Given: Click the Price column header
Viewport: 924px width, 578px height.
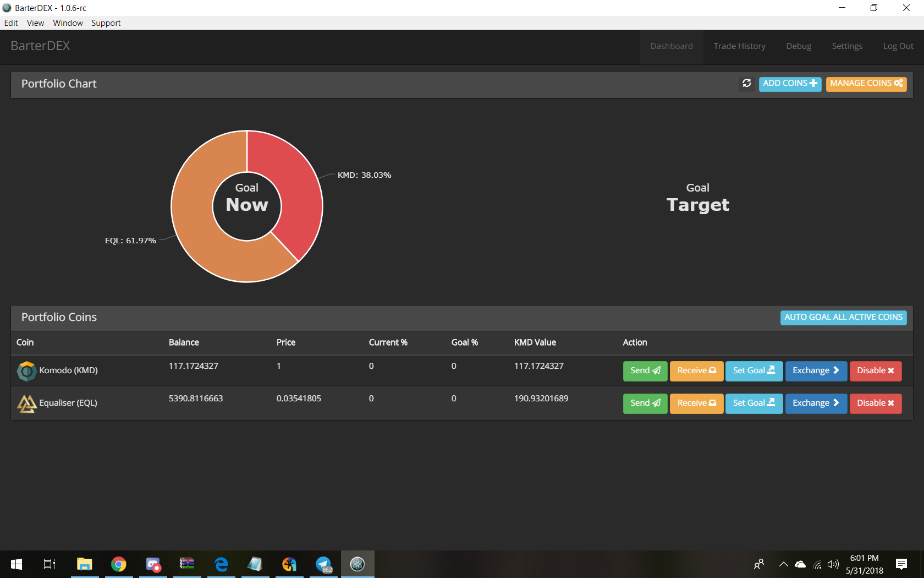Looking at the screenshot, I should tap(286, 342).
